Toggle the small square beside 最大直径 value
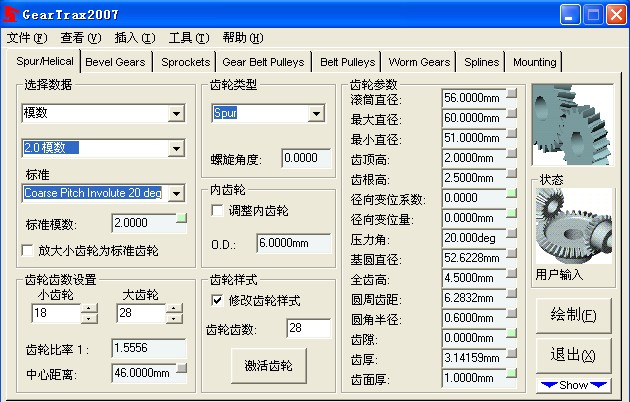630x402 pixels. pyautogui.click(x=511, y=113)
